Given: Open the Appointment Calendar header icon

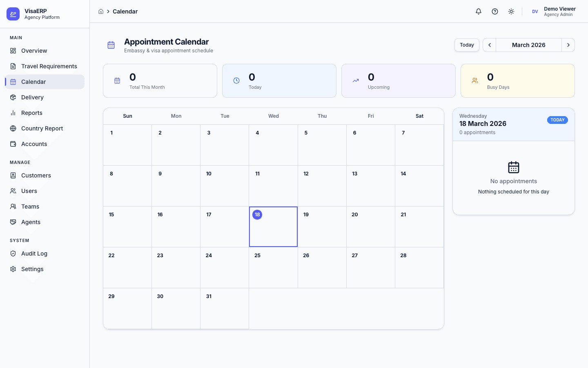Looking at the screenshot, I should (x=111, y=45).
